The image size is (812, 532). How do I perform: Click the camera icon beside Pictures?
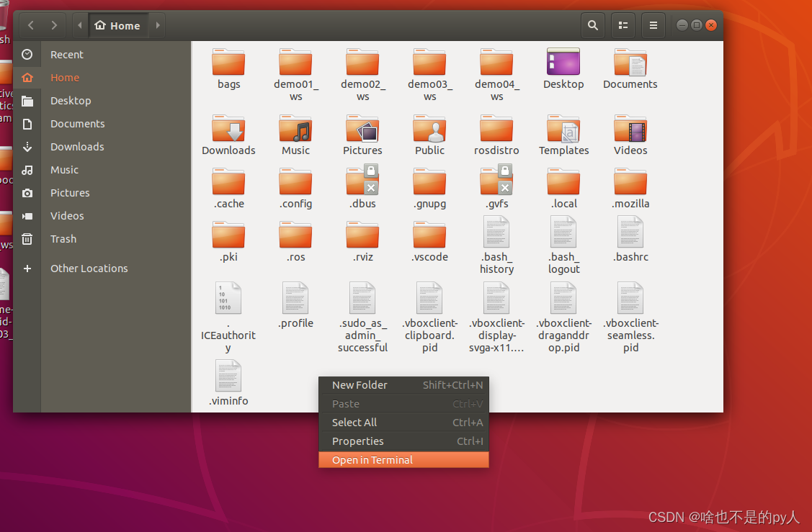(27, 193)
